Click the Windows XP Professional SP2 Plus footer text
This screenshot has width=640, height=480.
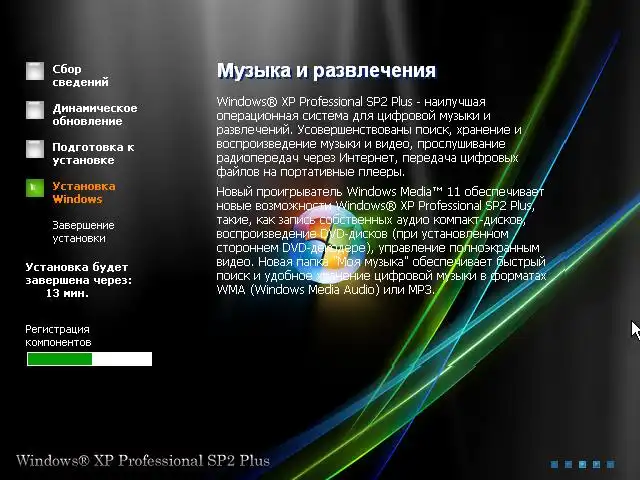click(143, 460)
